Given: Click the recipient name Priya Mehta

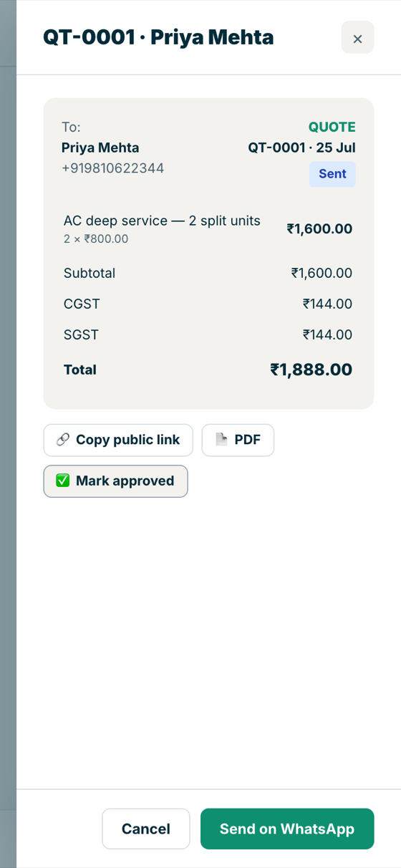Looking at the screenshot, I should (x=100, y=148).
